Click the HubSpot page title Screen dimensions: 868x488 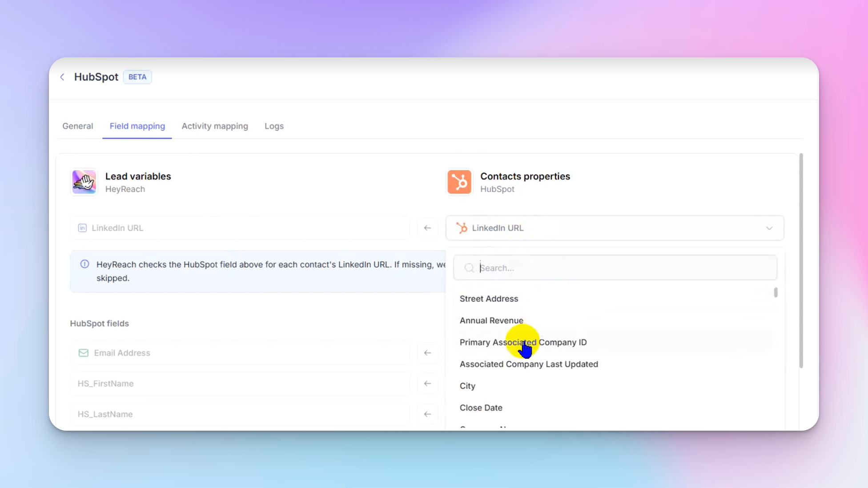pyautogui.click(x=96, y=77)
